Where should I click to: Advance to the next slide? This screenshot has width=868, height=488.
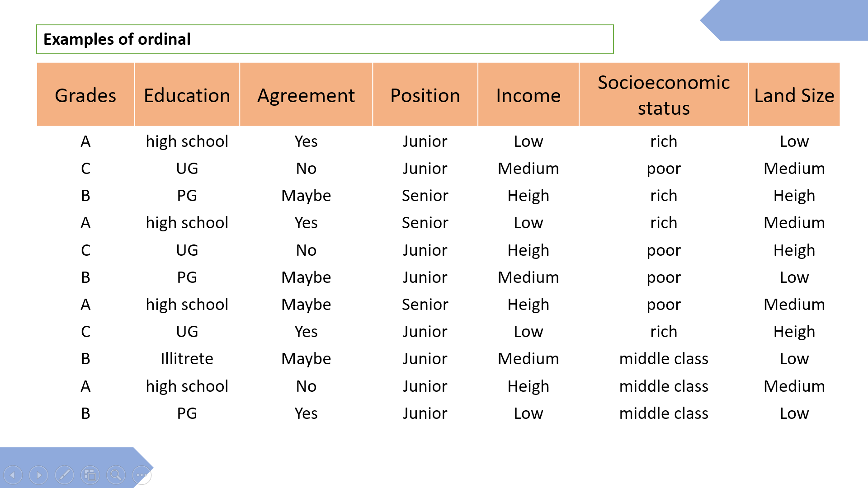[x=38, y=475]
